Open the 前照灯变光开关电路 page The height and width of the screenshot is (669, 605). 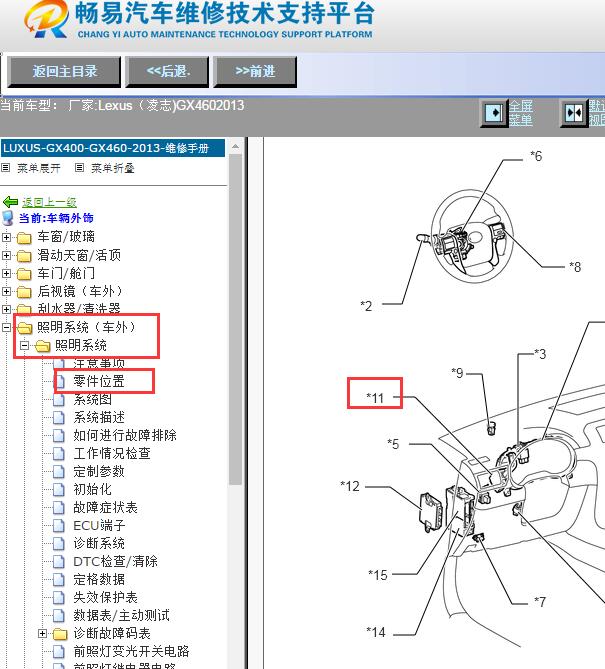click(x=131, y=651)
